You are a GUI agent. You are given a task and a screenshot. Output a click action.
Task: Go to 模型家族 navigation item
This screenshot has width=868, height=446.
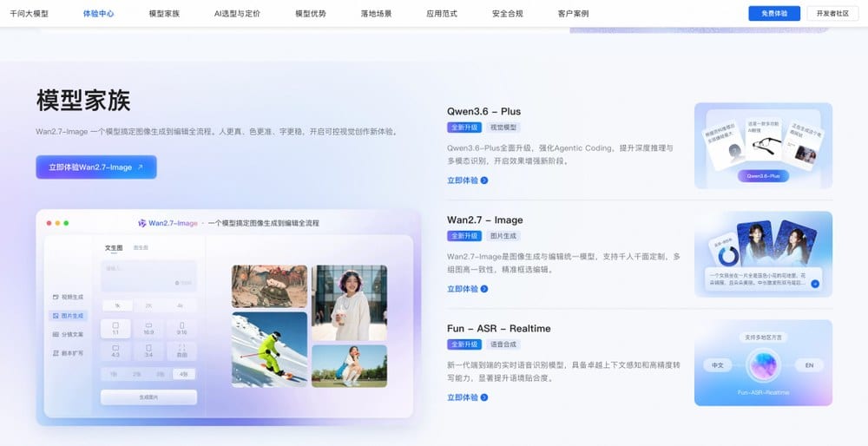tap(164, 13)
